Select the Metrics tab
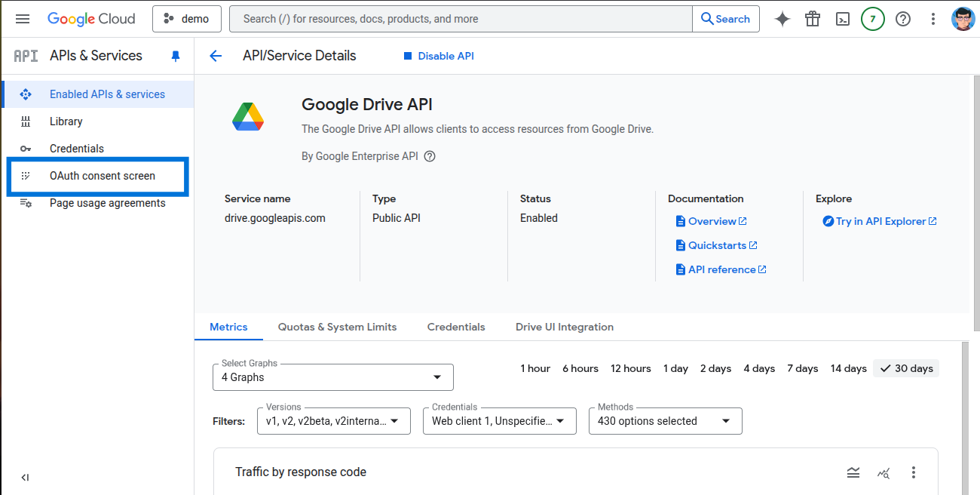 (x=228, y=327)
